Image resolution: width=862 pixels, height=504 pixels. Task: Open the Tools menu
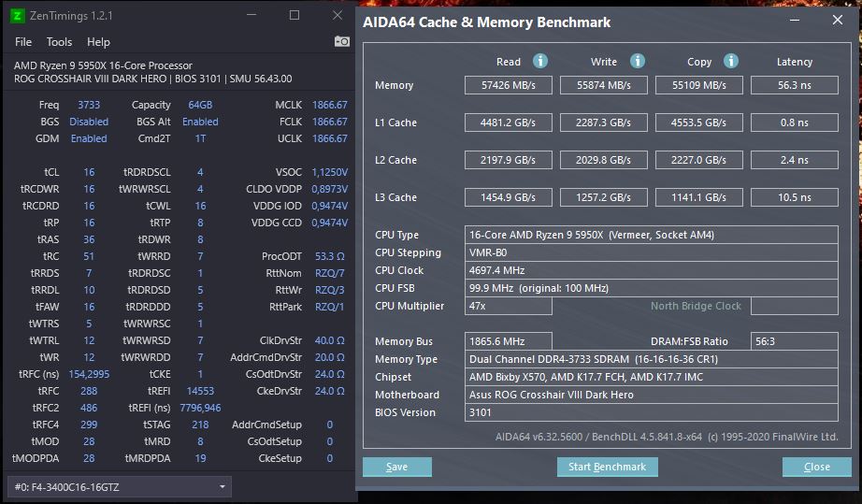[x=59, y=42]
